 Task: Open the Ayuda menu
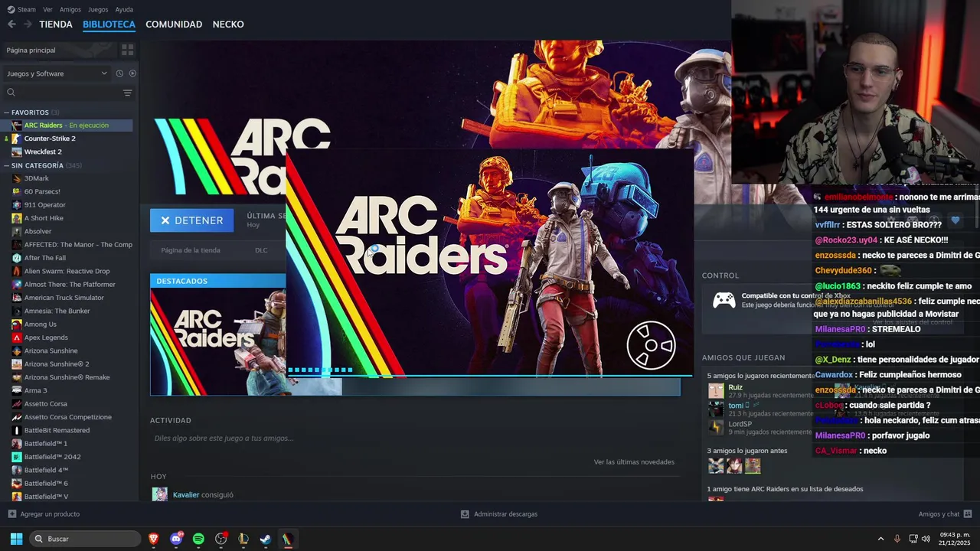(x=124, y=9)
